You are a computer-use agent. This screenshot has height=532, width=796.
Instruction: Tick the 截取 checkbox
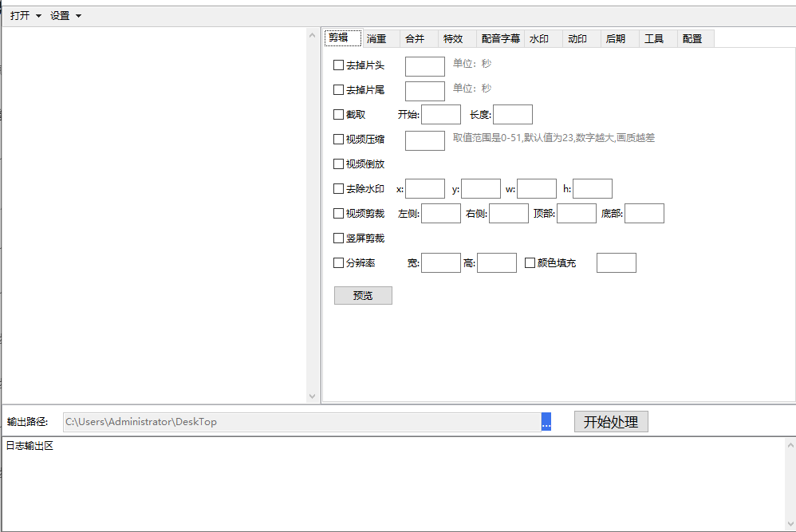(x=339, y=115)
